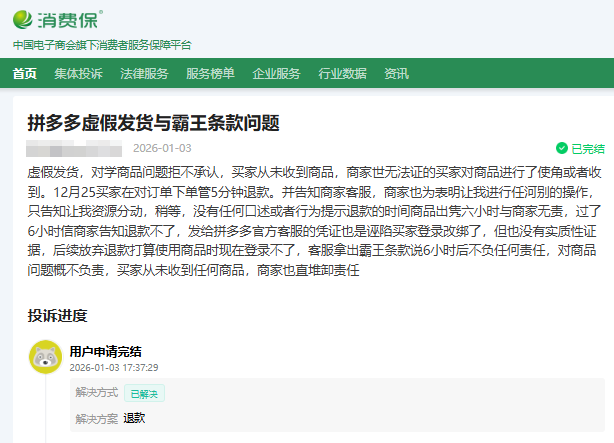This screenshot has height=443, width=614.
Task: Open the 首页 navigation tab
Action: pos(25,73)
